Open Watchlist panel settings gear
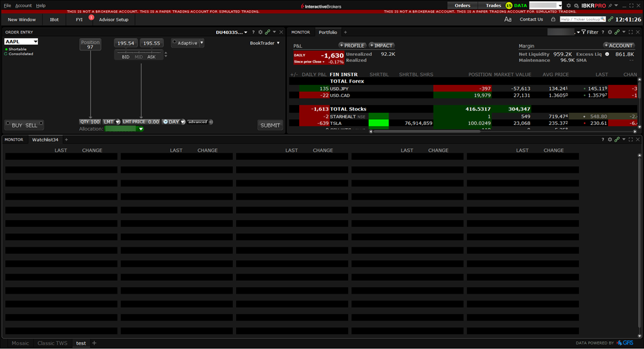 tap(610, 140)
